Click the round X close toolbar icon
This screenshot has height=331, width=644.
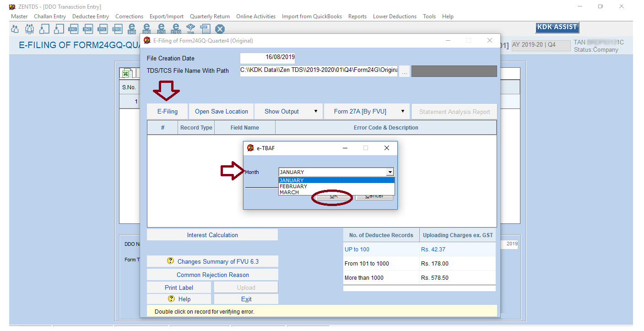pos(220,29)
